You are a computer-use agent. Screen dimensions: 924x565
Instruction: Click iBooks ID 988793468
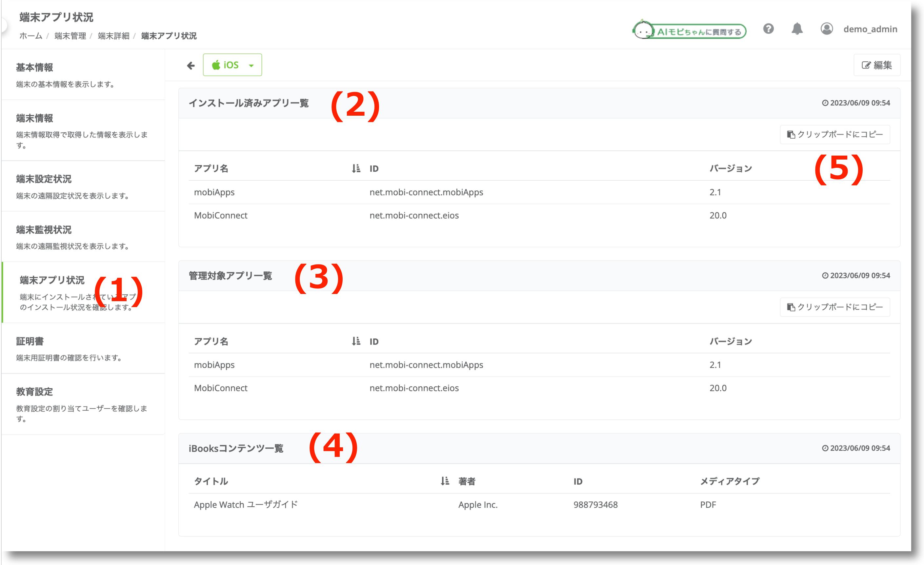[595, 505]
